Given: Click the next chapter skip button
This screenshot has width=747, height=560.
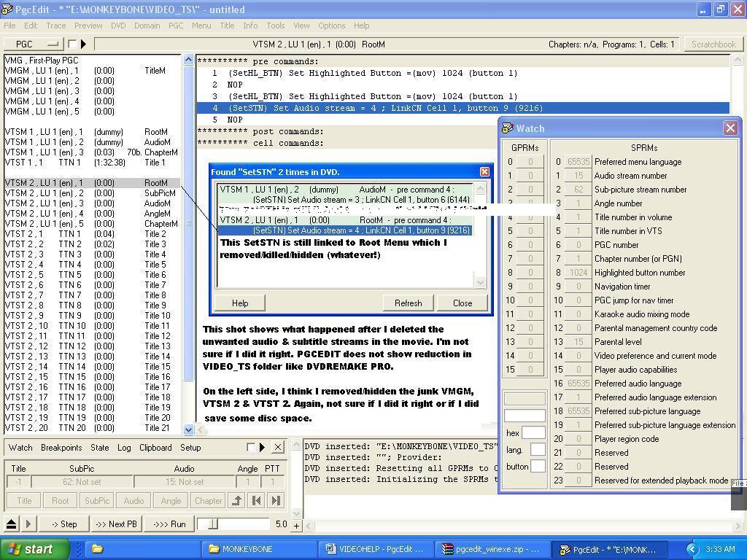Looking at the screenshot, I should click(276, 500).
